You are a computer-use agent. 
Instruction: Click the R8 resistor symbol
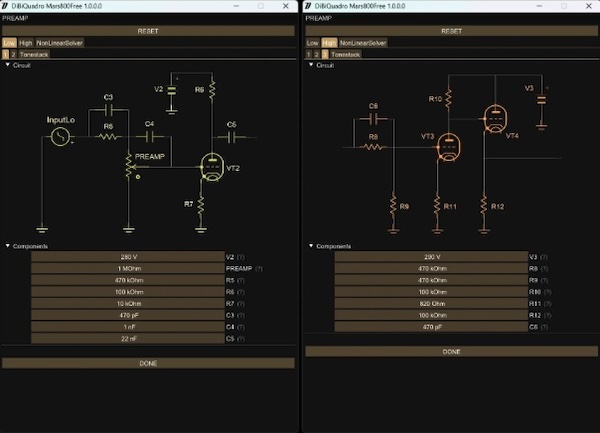pyautogui.click(x=373, y=147)
